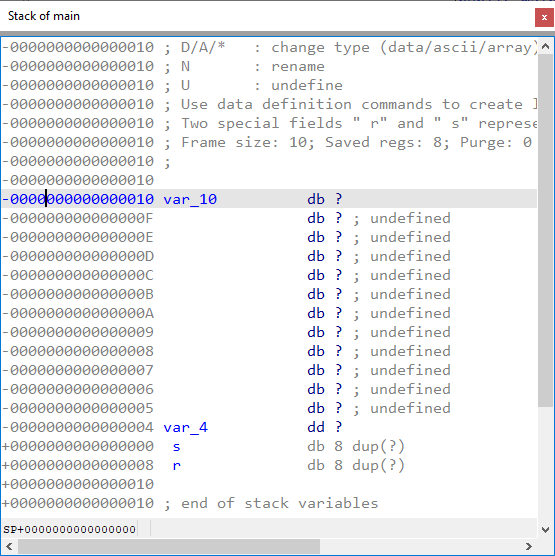Click the undefined byte at offset -F

[x=269, y=218]
